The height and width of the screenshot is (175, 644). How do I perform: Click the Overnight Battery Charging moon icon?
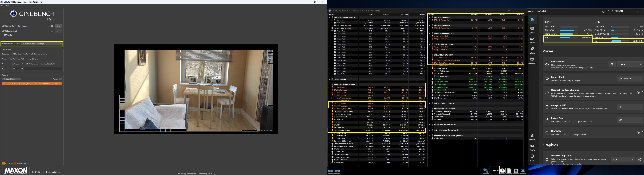[x=547, y=93]
